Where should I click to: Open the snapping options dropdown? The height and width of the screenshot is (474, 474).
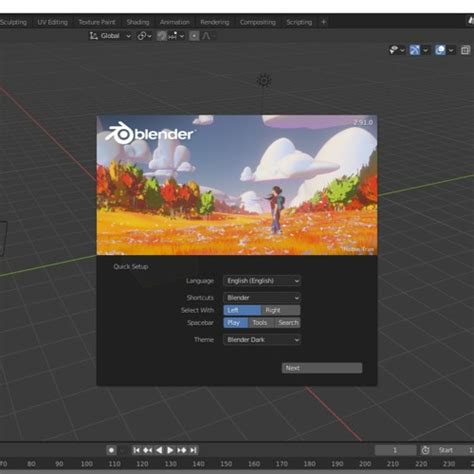tap(176, 36)
